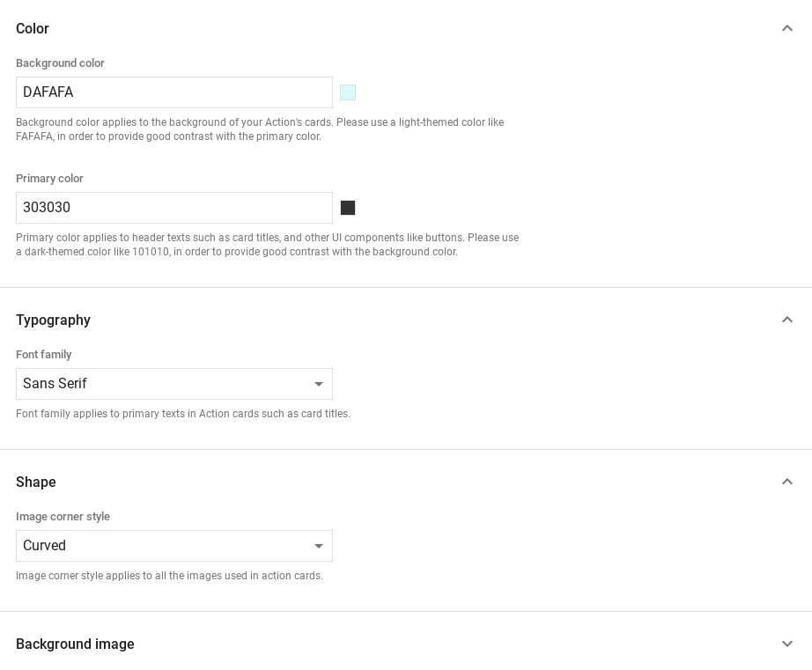812x670 pixels.
Task: Click the Primary color black swatch icon
Action: pos(348,208)
